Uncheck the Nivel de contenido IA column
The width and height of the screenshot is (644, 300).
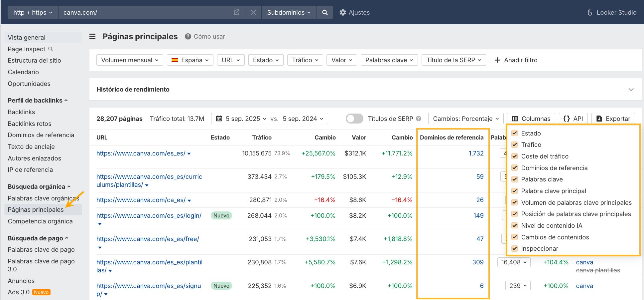pyautogui.click(x=515, y=225)
